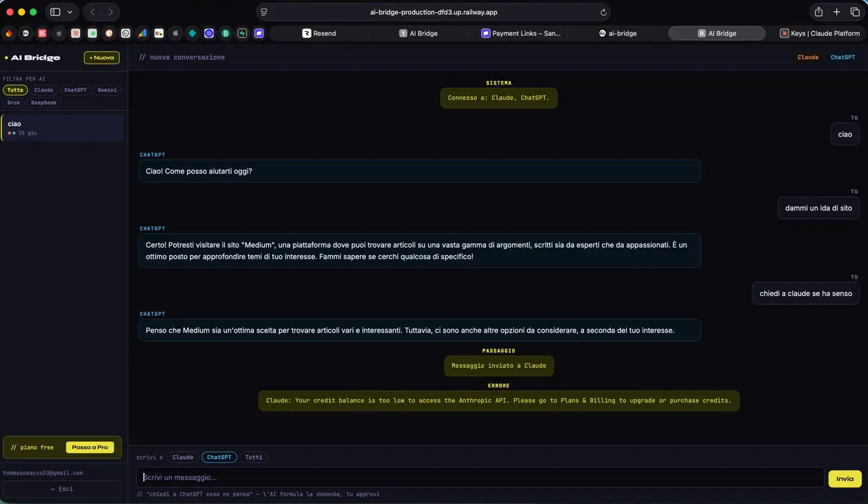Viewport: 868px width, 504px height.
Task: Show the tab overview
Action: (855, 12)
